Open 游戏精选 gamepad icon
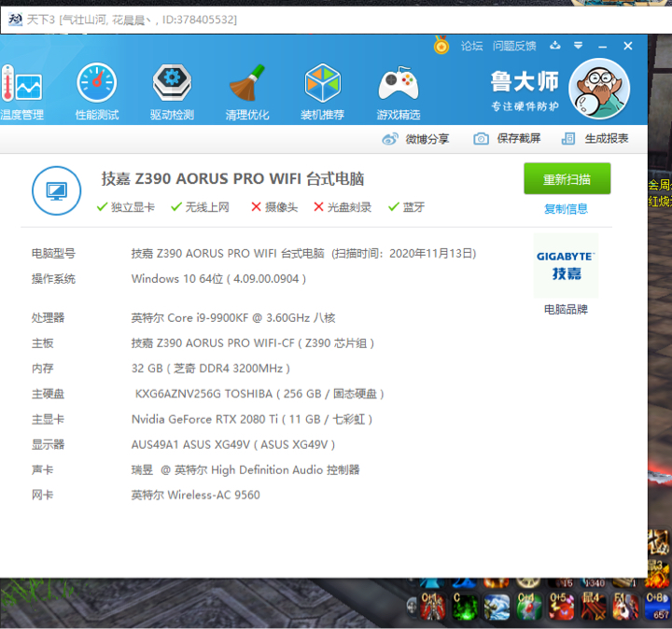Image resolution: width=672 pixels, height=629 pixels. (399, 90)
